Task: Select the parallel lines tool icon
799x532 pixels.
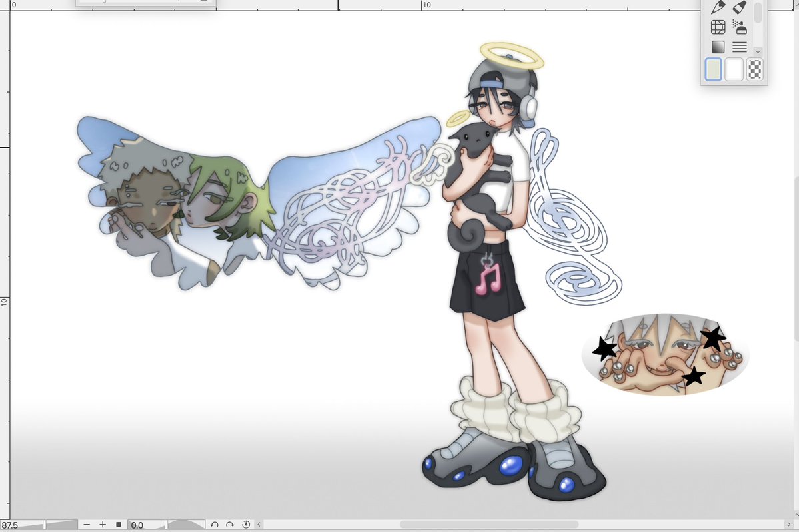Action: click(x=740, y=47)
